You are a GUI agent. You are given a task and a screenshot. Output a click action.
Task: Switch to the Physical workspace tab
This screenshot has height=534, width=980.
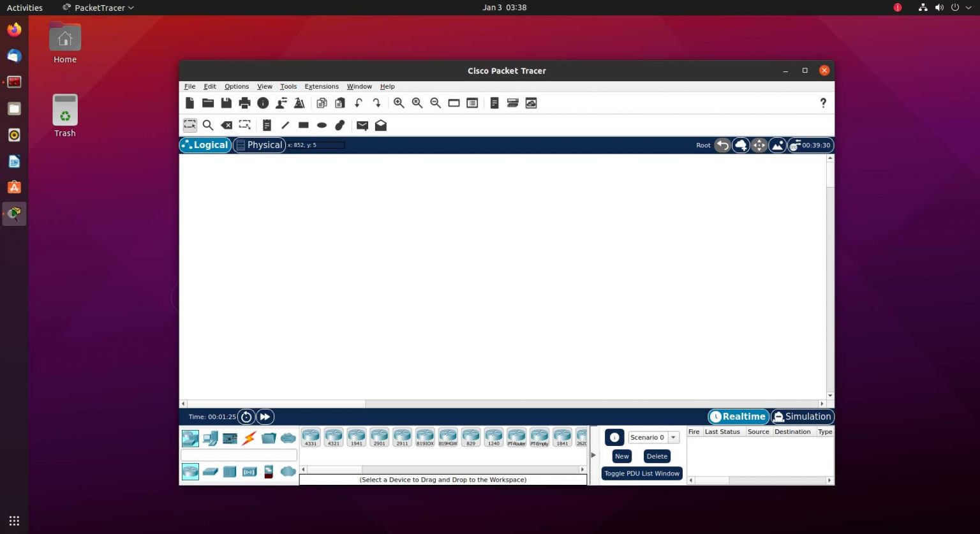click(x=260, y=145)
